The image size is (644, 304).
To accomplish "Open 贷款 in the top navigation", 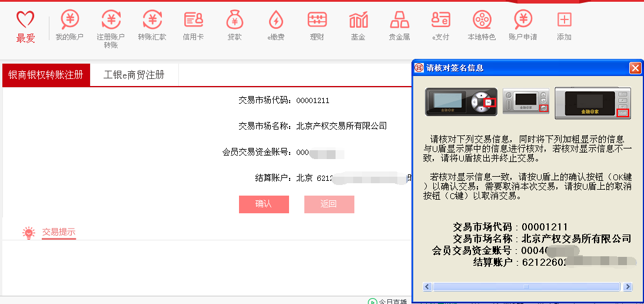I will pyautogui.click(x=234, y=25).
